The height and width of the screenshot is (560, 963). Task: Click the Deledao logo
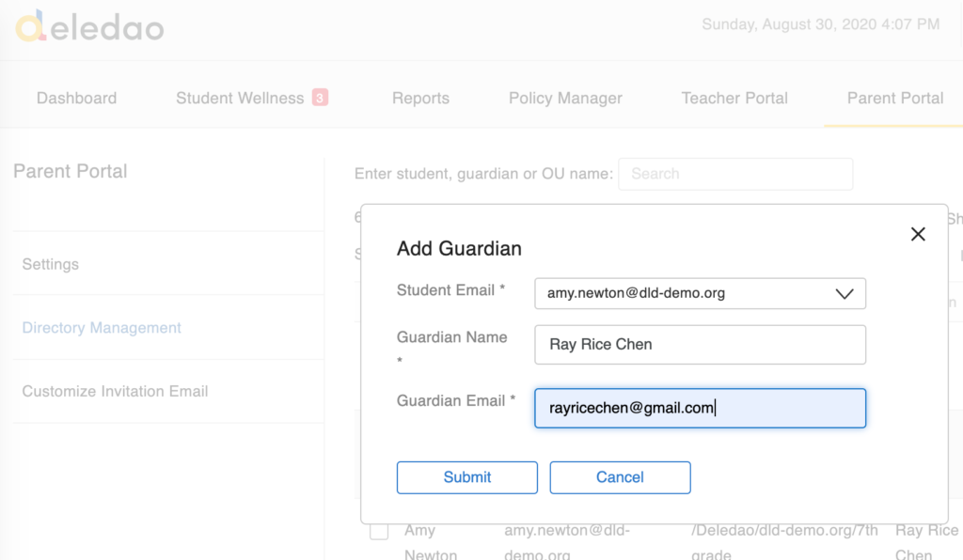coord(89,26)
